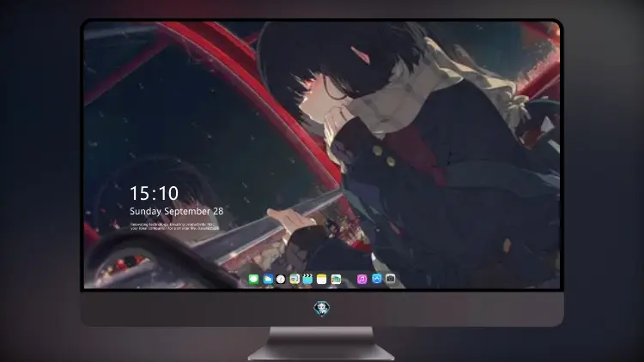Viewport: 644px width, 362px height.
Task: Open the Clock app in the dock
Action: point(281,279)
